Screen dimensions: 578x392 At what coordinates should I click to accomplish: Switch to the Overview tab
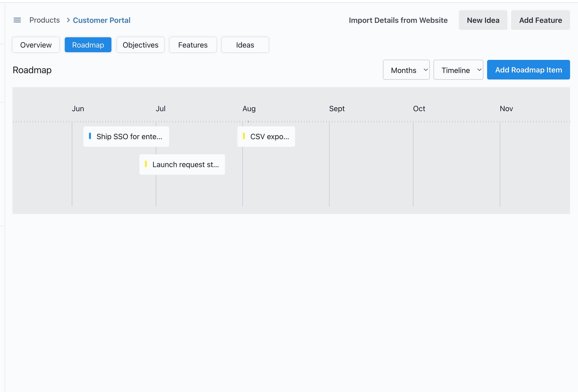point(36,45)
